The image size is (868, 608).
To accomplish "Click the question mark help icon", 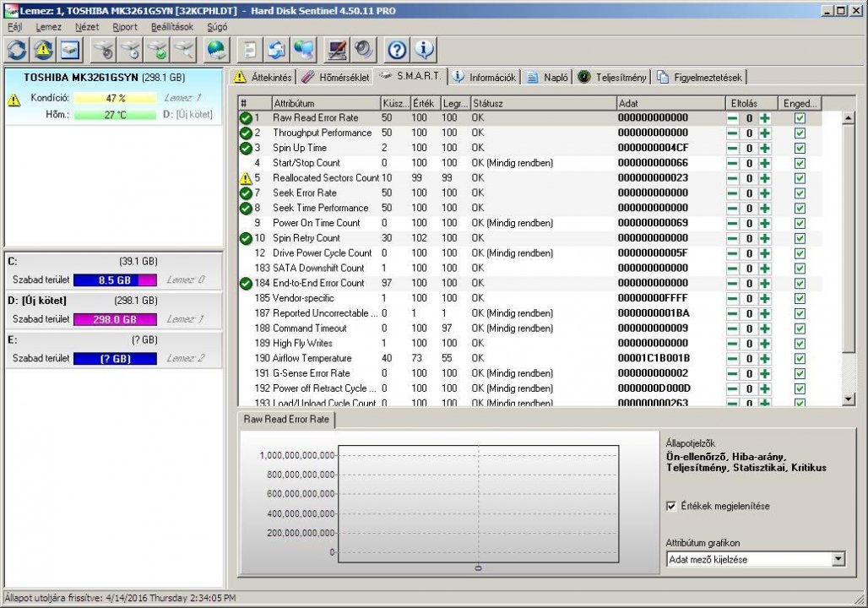I will 397,51.
